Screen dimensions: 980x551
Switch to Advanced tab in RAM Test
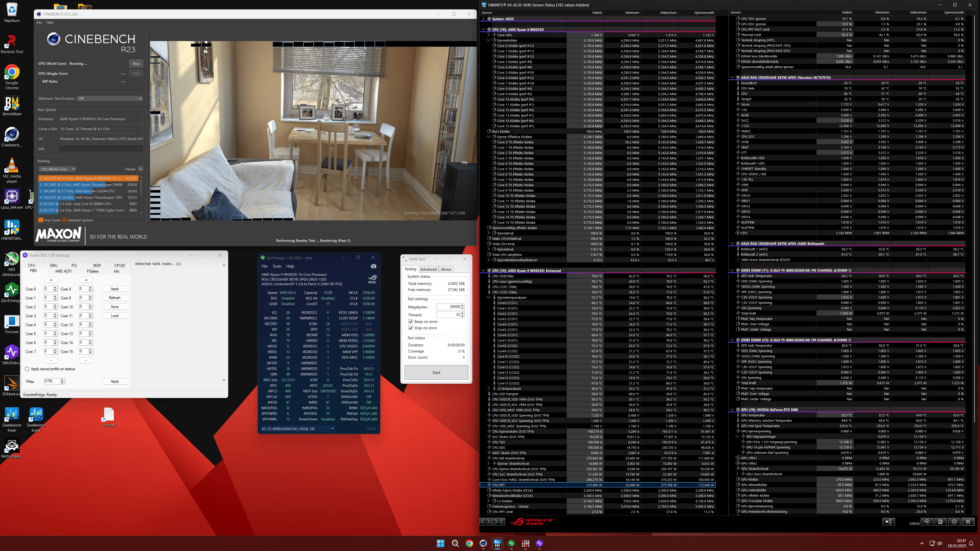(x=428, y=269)
